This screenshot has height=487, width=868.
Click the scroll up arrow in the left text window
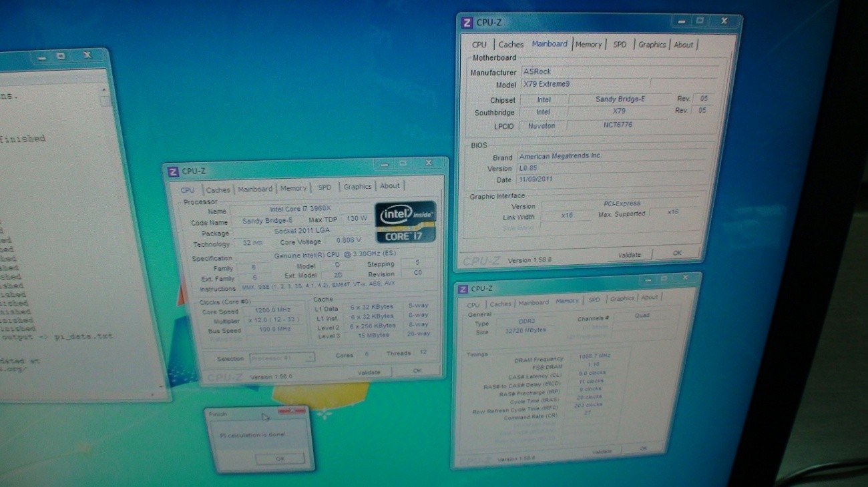[x=104, y=89]
